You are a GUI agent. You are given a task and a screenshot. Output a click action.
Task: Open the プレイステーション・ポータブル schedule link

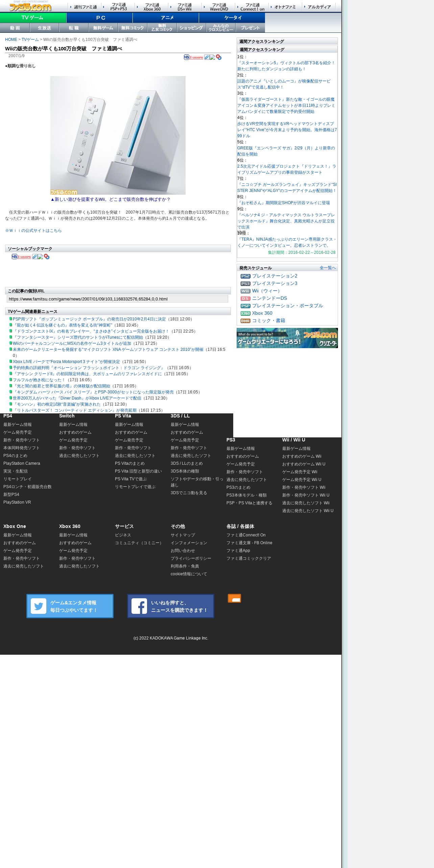287,306
